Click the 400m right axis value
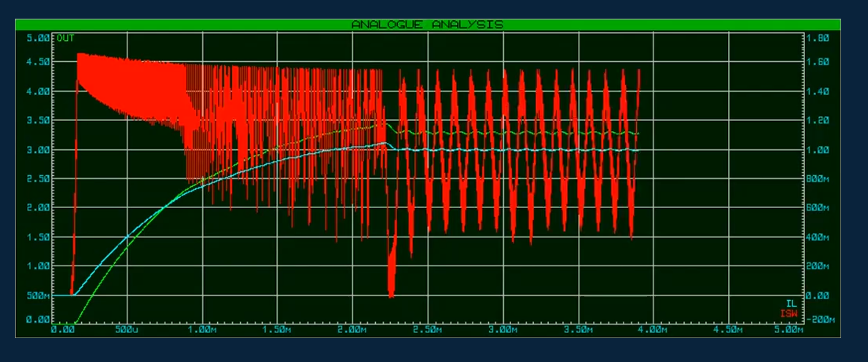The image size is (868, 362). point(818,237)
